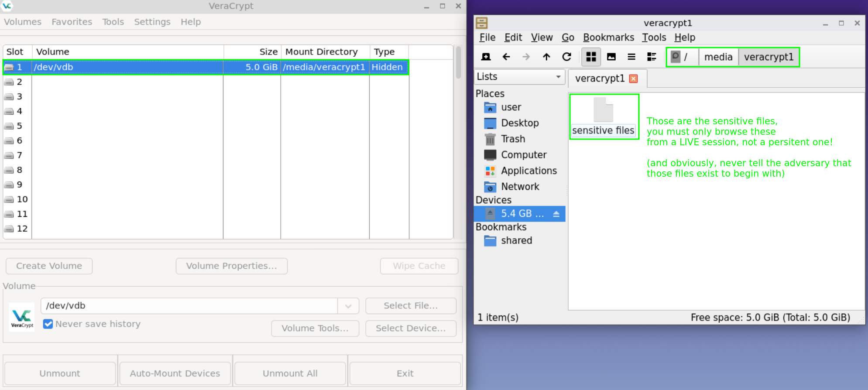Screen dimensions: 868x390
Task: Open Volume Properties dialog
Action: tap(232, 266)
